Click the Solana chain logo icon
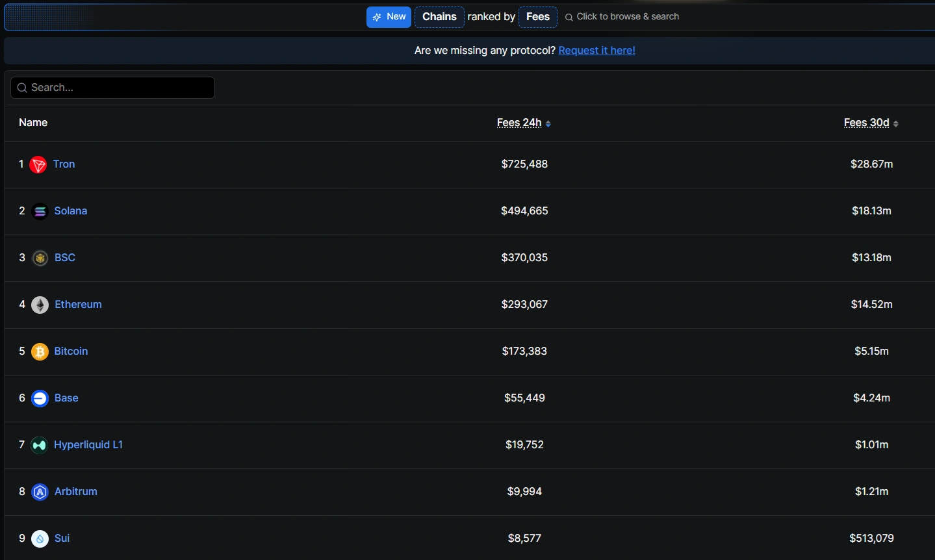This screenshot has height=560, width=935. [x=40, y=212]
